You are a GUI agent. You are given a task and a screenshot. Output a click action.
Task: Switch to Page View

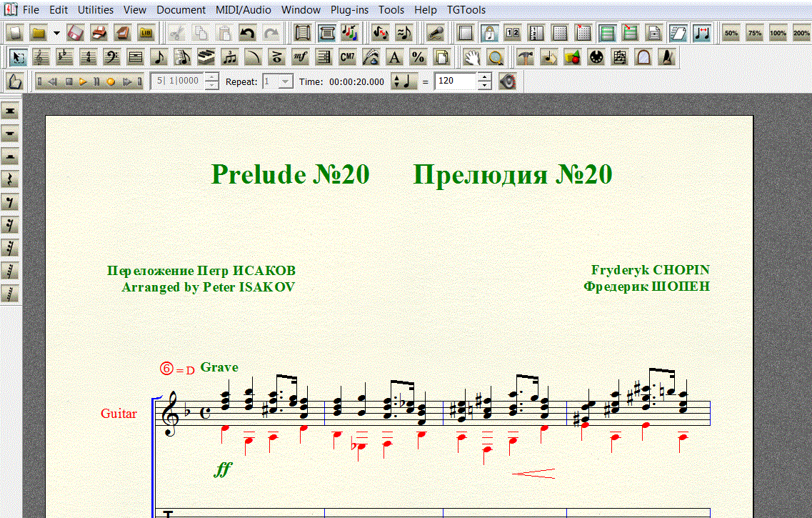tap(326, 33)
